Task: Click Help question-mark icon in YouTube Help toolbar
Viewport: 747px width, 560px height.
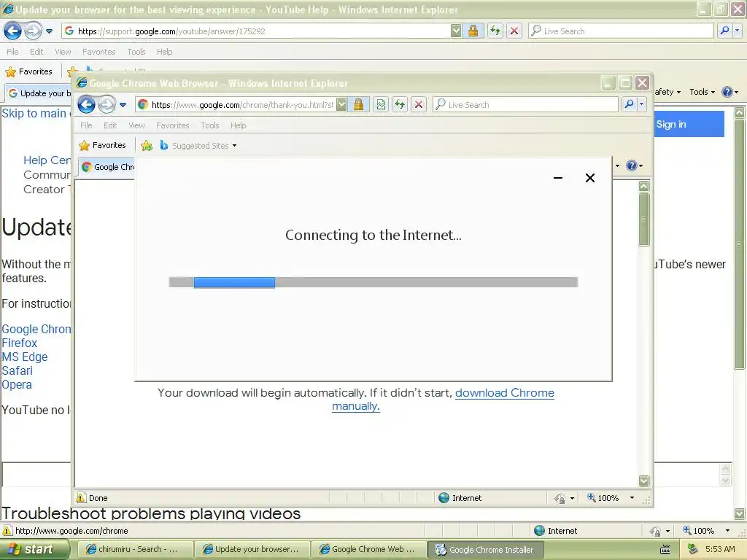Action: pyautogui.click(x=727, y=92)
